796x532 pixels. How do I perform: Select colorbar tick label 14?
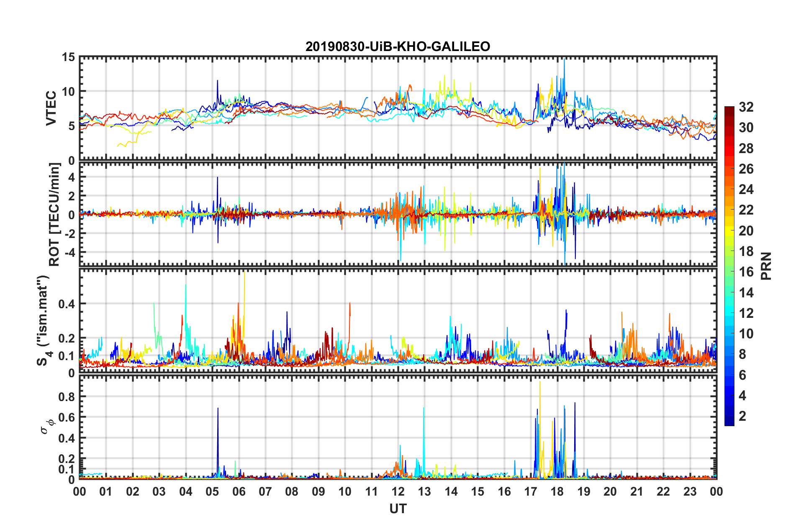coord(746,293)
